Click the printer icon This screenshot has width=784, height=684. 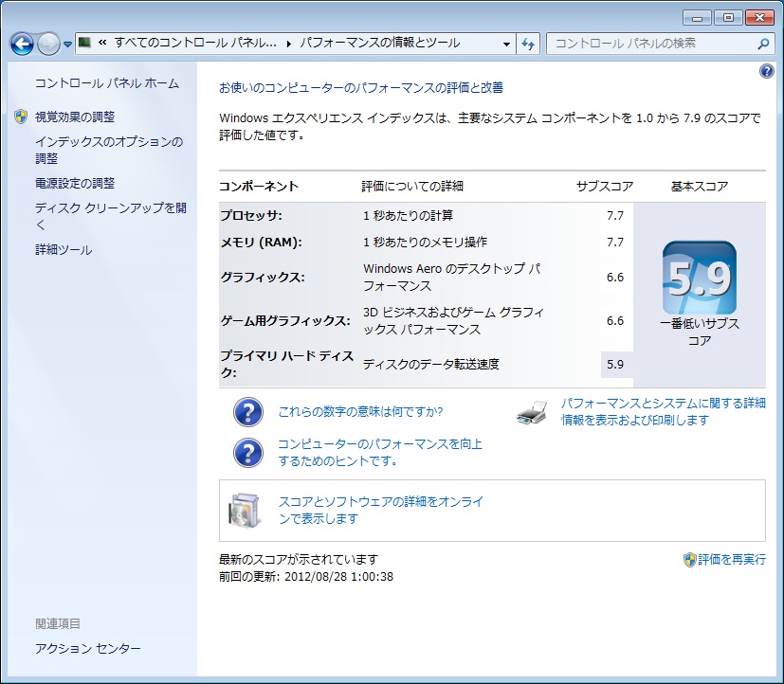pyautogui.click(x=532, y=412)
